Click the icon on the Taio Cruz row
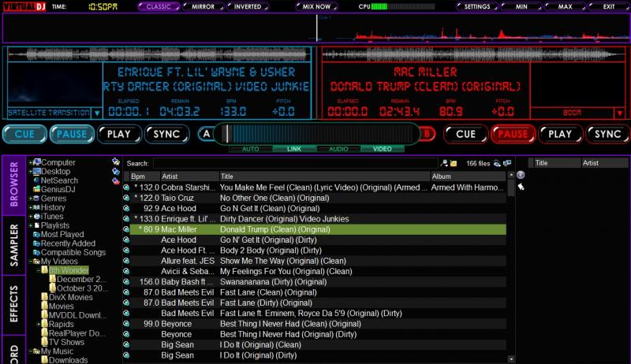Screen dimensions: 631x364 pyautogui.click(x=126, y=198)
